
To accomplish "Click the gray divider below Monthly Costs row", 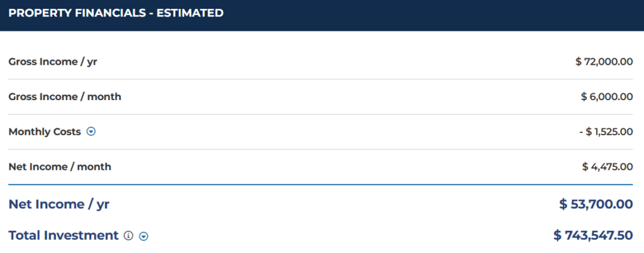I will [320, 150].
